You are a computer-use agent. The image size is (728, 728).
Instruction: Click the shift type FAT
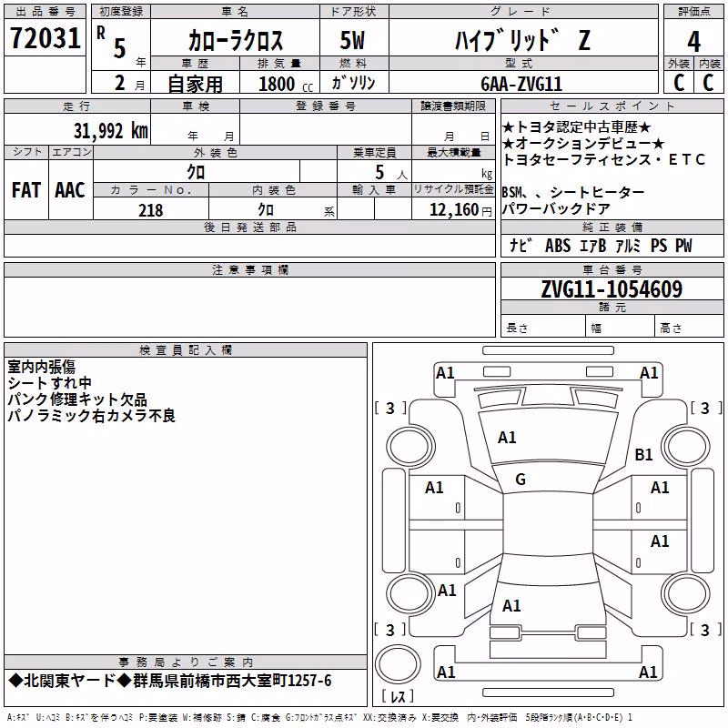26,190
